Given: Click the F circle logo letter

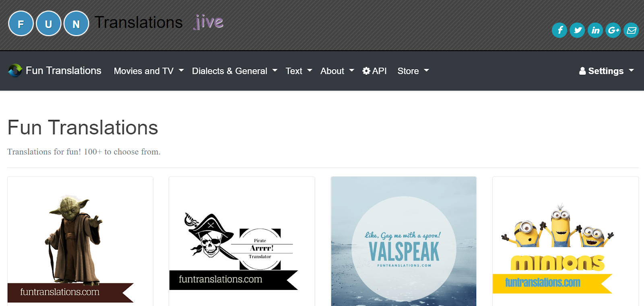Looking at the screenshot, I should [21, 24].
